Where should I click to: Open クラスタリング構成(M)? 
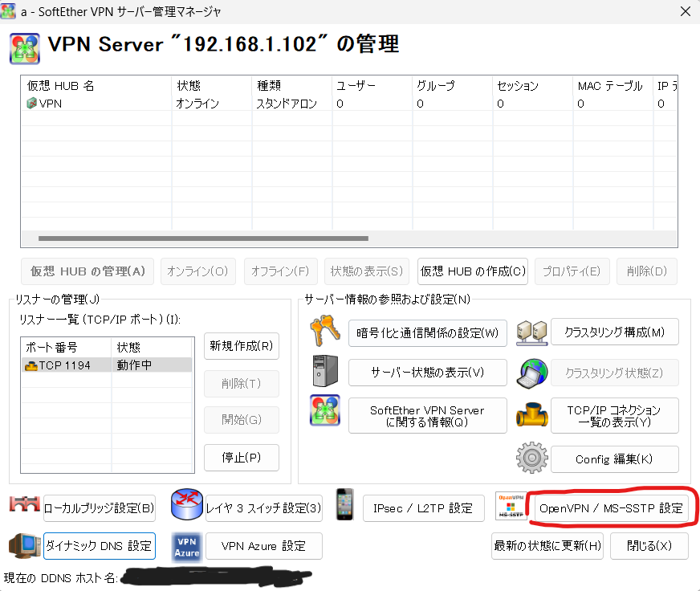pyautogui.click(x=615, y=332)
